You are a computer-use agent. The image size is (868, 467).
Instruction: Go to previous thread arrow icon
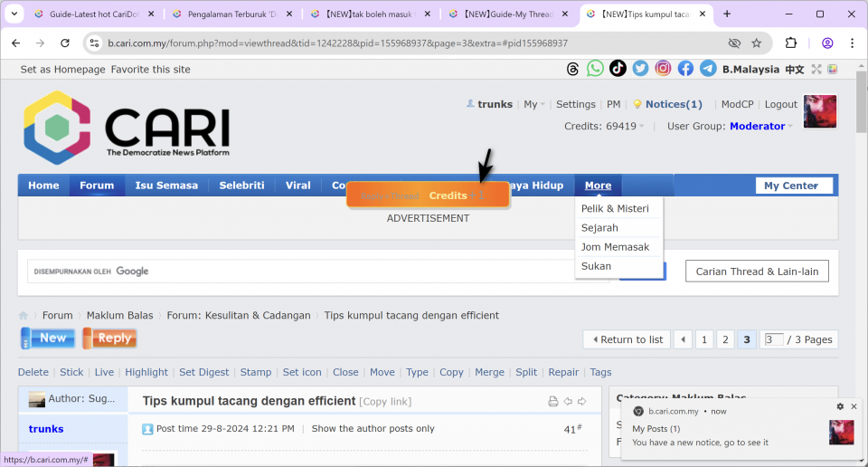(x=568, y=401)
